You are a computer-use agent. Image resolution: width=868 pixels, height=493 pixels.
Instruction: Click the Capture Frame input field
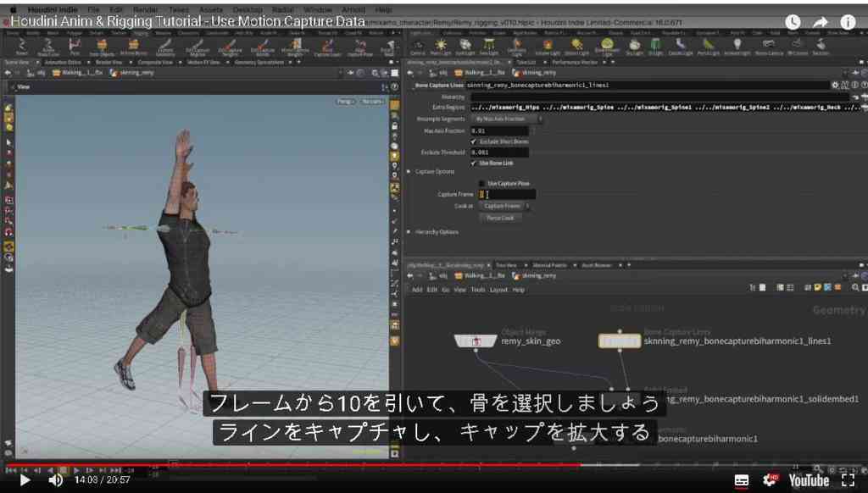point(507,194)
